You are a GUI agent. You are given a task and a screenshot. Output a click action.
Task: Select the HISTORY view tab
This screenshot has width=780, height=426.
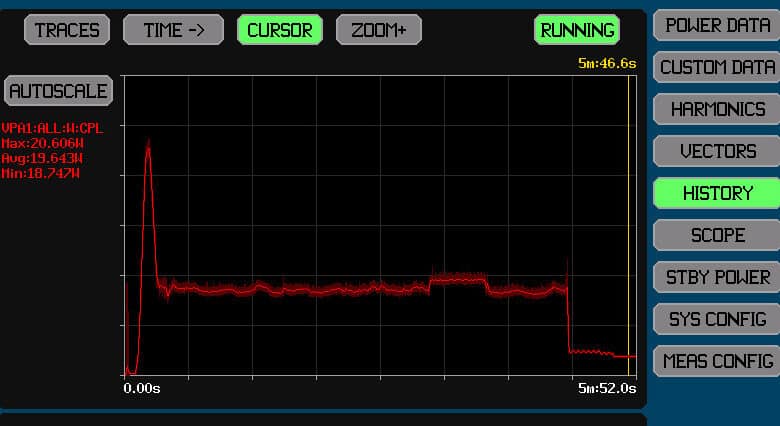pos(717,193)
